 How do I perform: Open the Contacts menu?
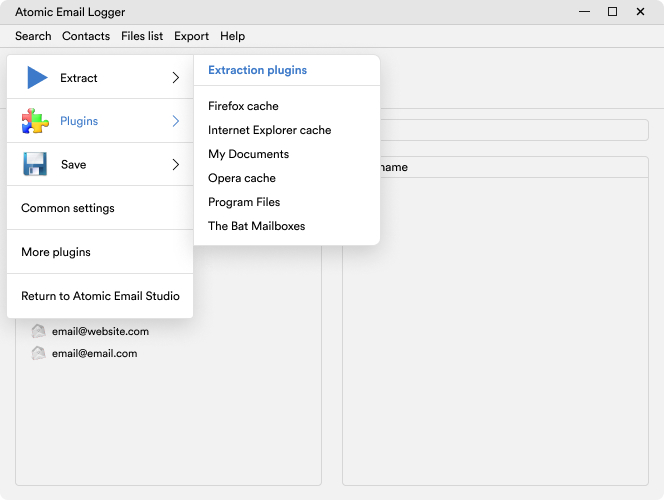(86, 36)
